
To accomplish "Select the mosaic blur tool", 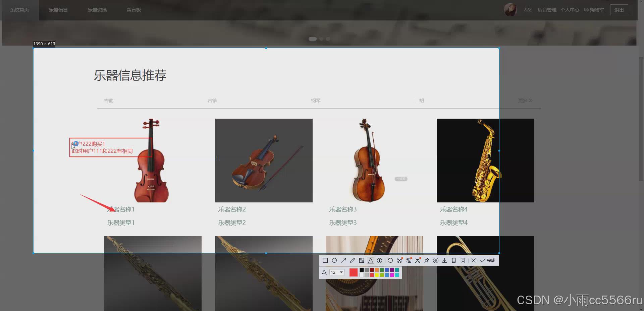I will (x=362, y=260).
